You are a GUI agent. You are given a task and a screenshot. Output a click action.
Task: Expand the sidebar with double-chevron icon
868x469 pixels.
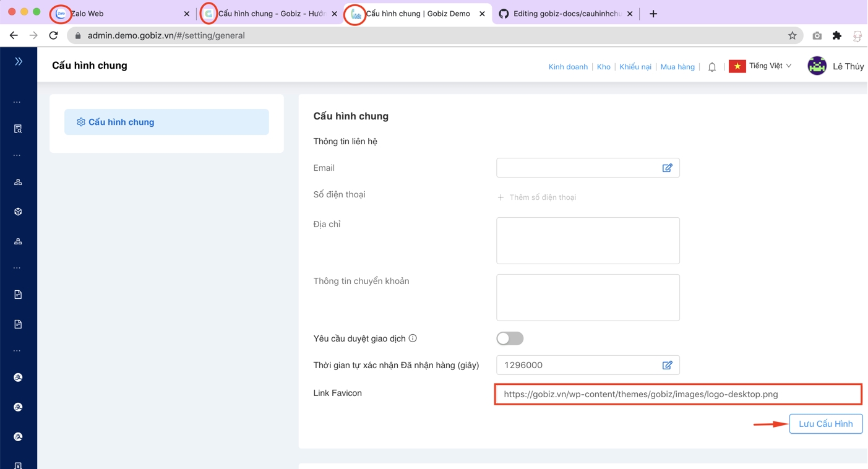pos(19,61)
